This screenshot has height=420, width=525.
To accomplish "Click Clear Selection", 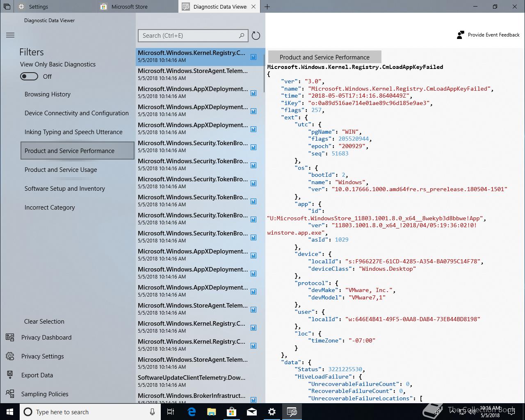I will coord(44,322).
